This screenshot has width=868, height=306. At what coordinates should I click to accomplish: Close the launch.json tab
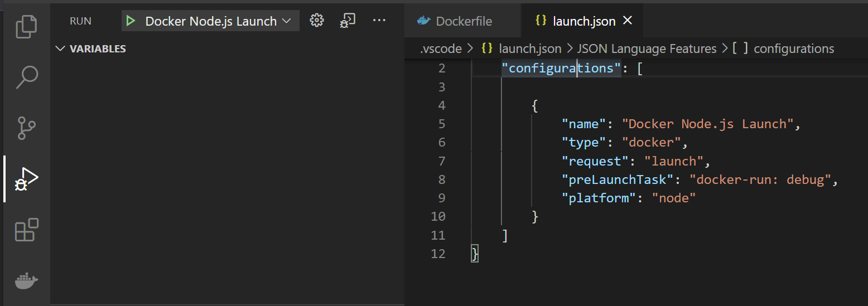tap(628, 21)
